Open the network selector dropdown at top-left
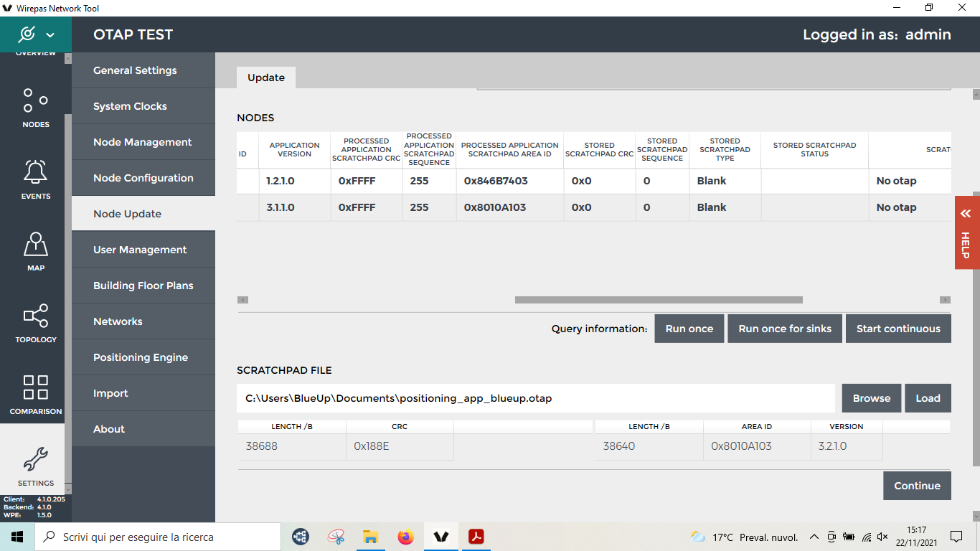The image size is (980, 551). click(x=35, y=34)
